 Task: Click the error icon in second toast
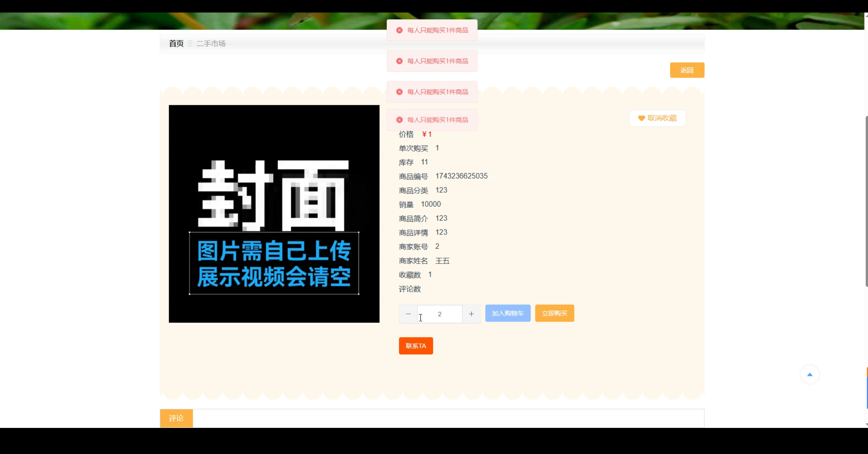coord(399,61)
